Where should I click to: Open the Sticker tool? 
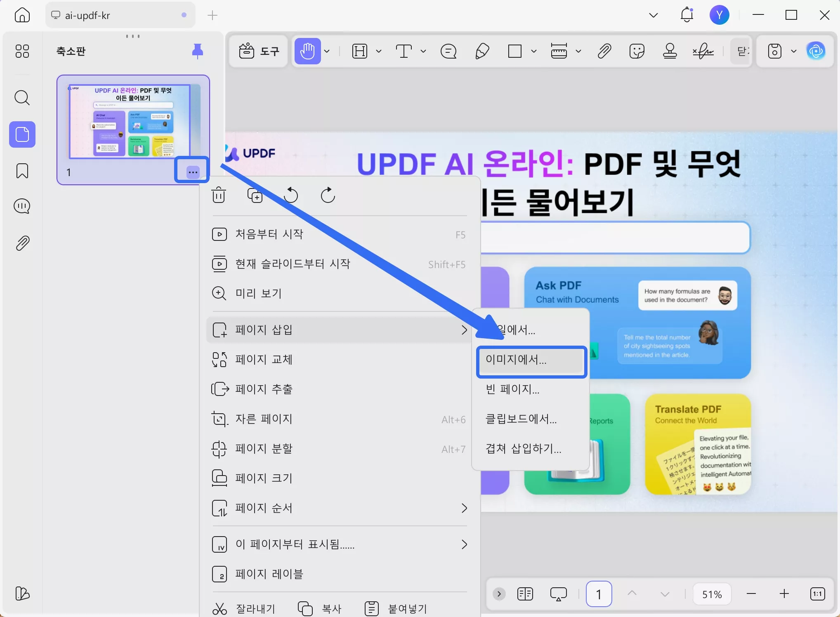(x=637, y=51)
